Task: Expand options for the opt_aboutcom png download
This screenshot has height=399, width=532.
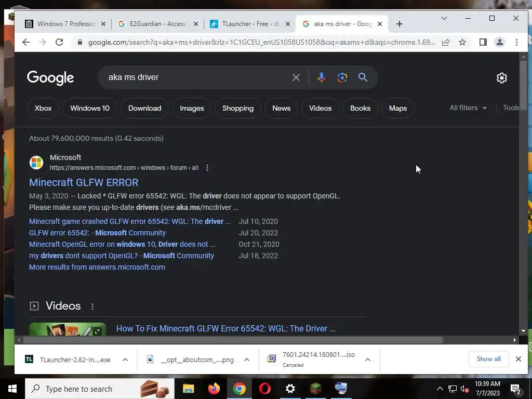Action: tap(247, 360)
